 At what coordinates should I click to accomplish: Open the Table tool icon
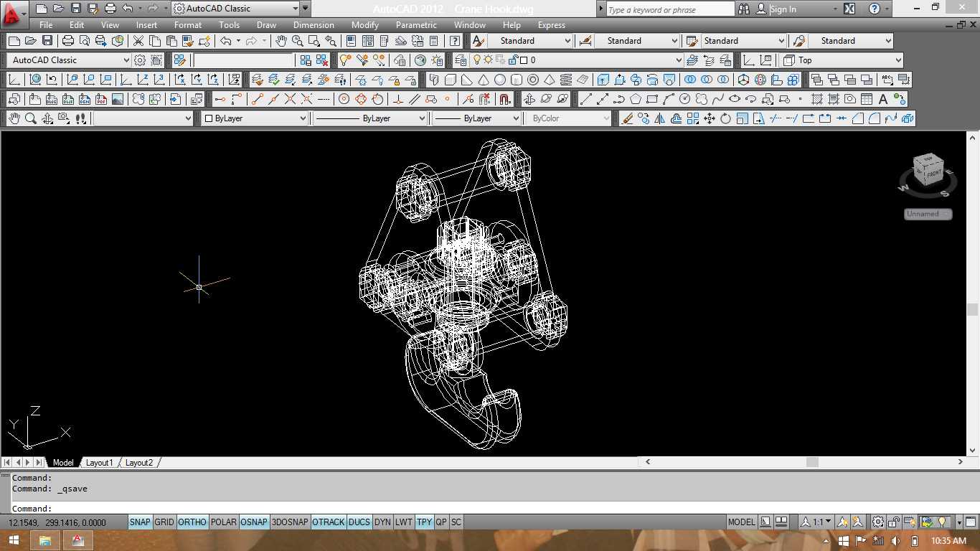[x=867, y=99]
